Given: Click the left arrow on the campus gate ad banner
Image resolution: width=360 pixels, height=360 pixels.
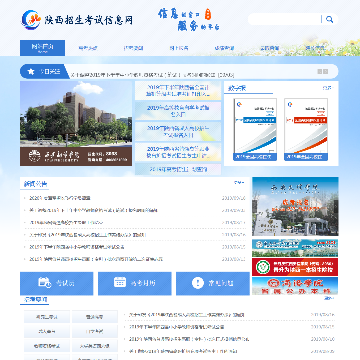Looking at the screenshot, I should coord(254,207).
